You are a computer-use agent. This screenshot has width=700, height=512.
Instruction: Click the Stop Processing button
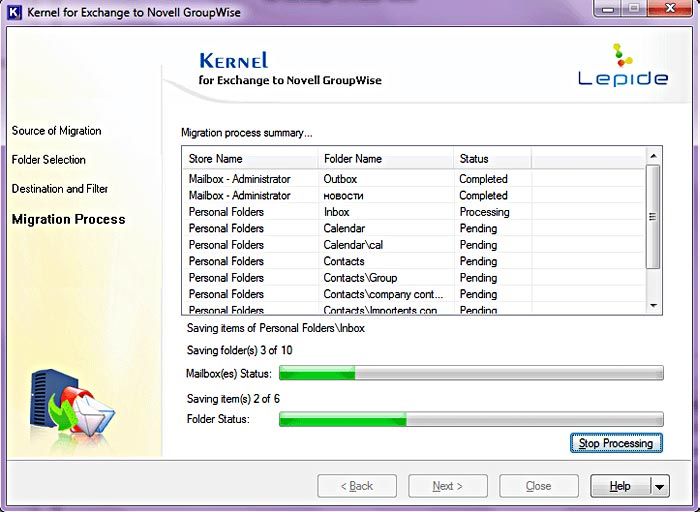[x=616, y=443]
